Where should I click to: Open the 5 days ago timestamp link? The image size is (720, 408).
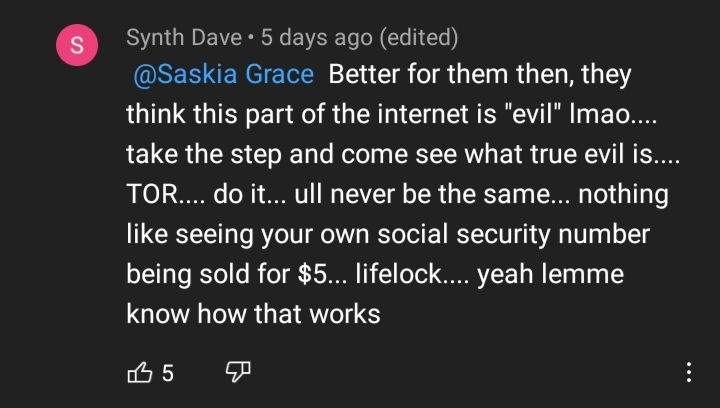(316, 38)
